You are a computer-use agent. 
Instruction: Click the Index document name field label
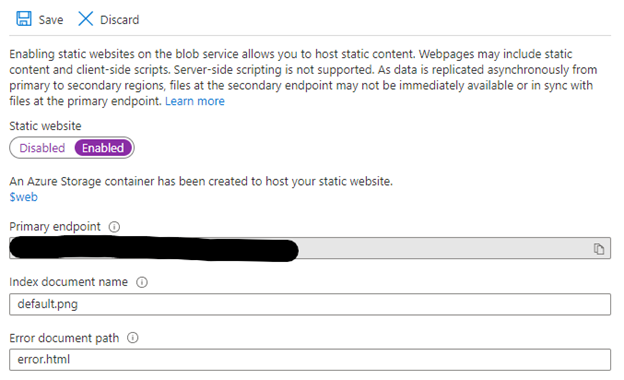tap(68, 282)
